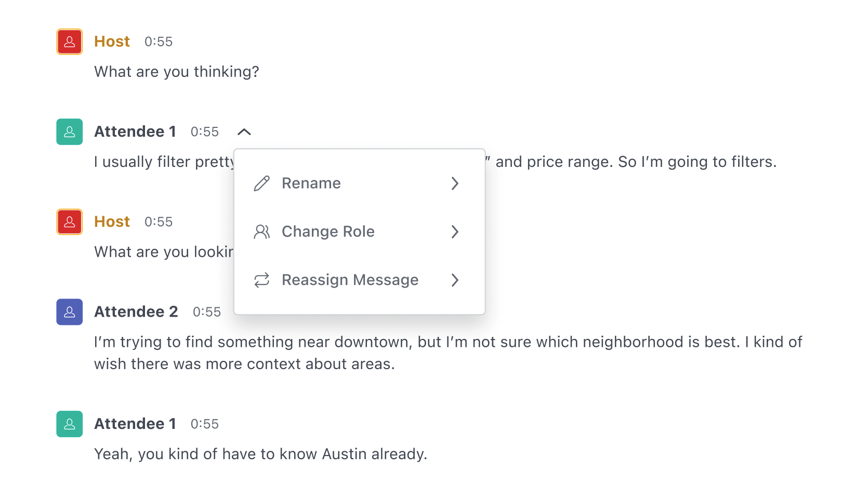Click the pencil icon next to Rename
Image resolution: width=868 pixels, height=496 pixels.
[262, 183]
